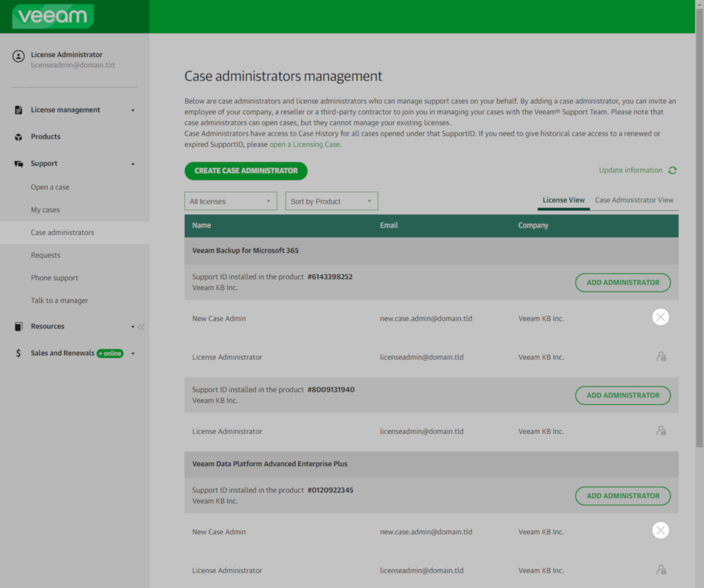Click the Products cube icon
Viewport: 704px width, 588px height.
[19, 137]
